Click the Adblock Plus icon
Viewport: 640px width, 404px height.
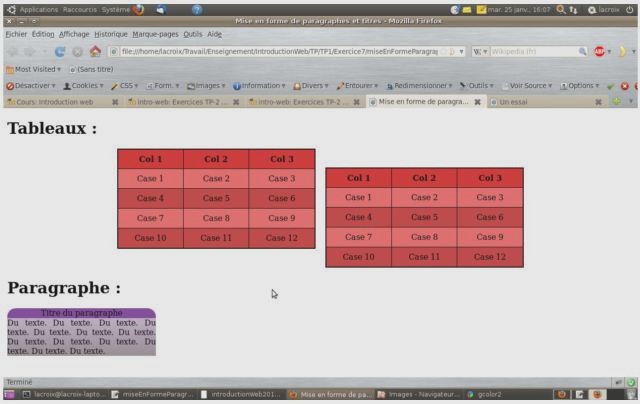point(600,51)
